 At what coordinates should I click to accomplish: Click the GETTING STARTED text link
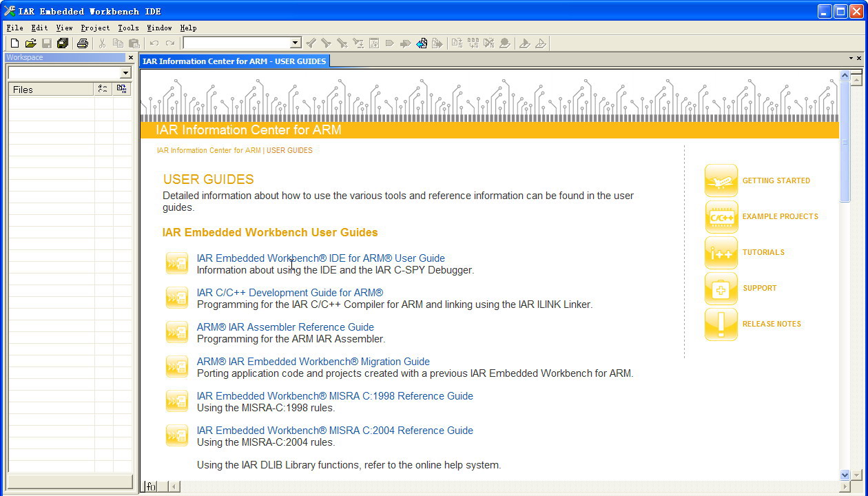pyautogui.click(x=776, y=180)
